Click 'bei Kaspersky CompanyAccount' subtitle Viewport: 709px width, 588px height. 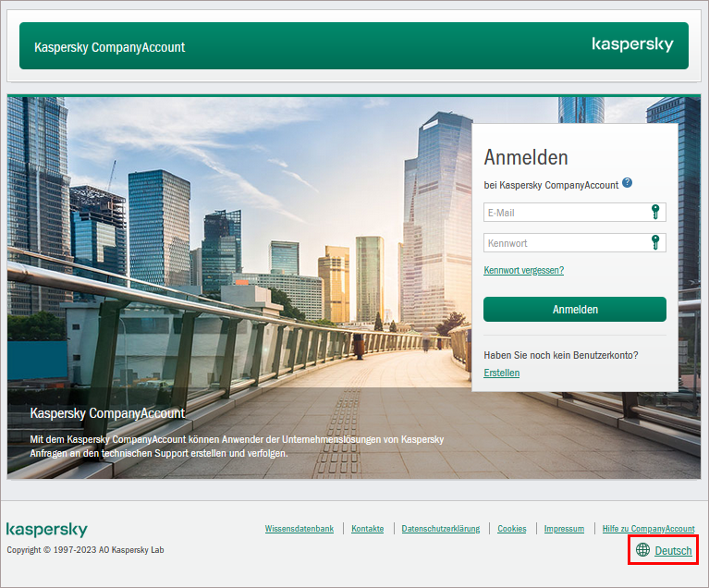click(551, 185)
